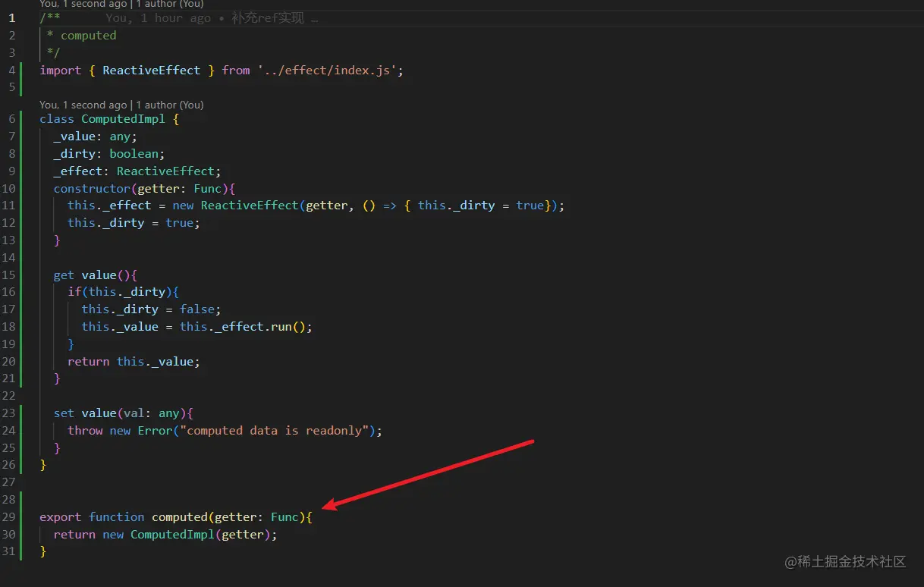Click line number 23 in the gutter
924x587 pixels.
tap(8, 413)
